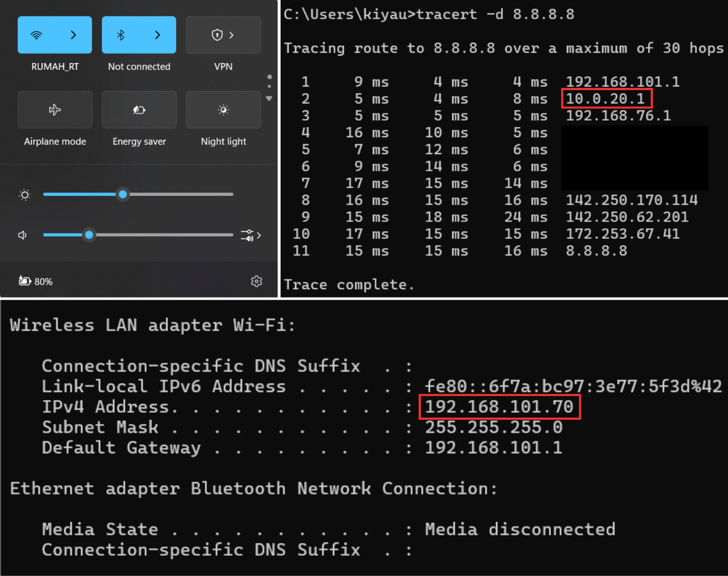
Task: Enable Airplane mode
Action: click(55, 110)
